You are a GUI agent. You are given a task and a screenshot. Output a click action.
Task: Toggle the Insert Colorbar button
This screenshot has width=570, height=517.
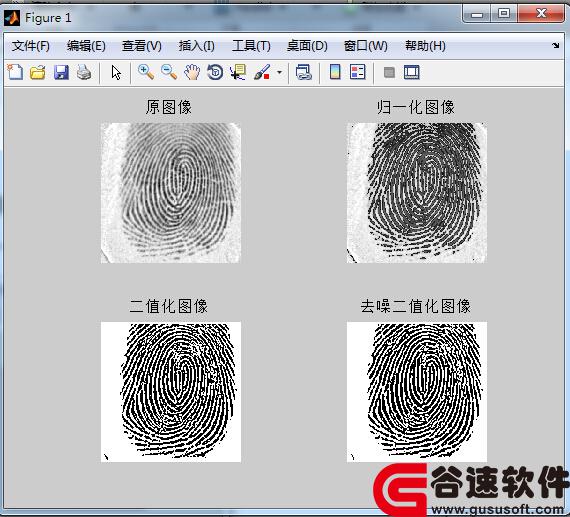pos(335,72)
